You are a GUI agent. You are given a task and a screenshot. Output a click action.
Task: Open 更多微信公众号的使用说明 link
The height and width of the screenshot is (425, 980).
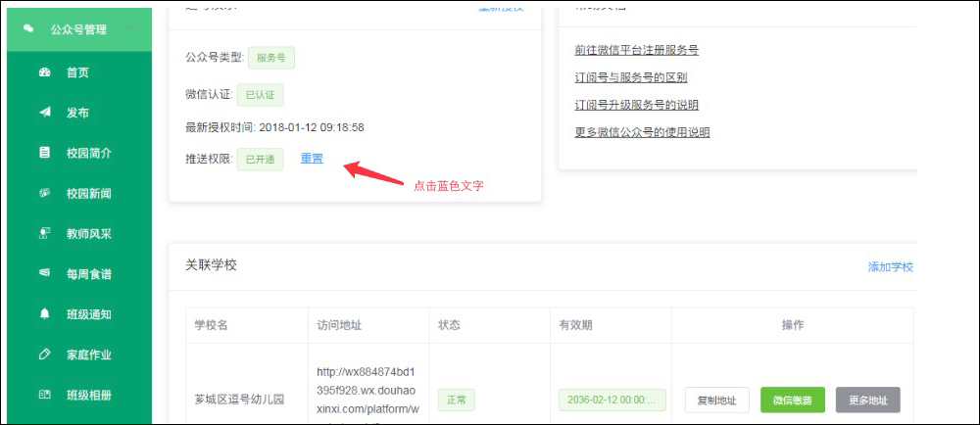coord(642,132)
